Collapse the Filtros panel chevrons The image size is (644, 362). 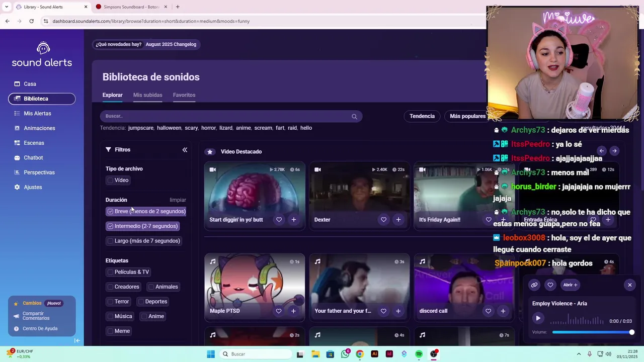tap(185, 150)
